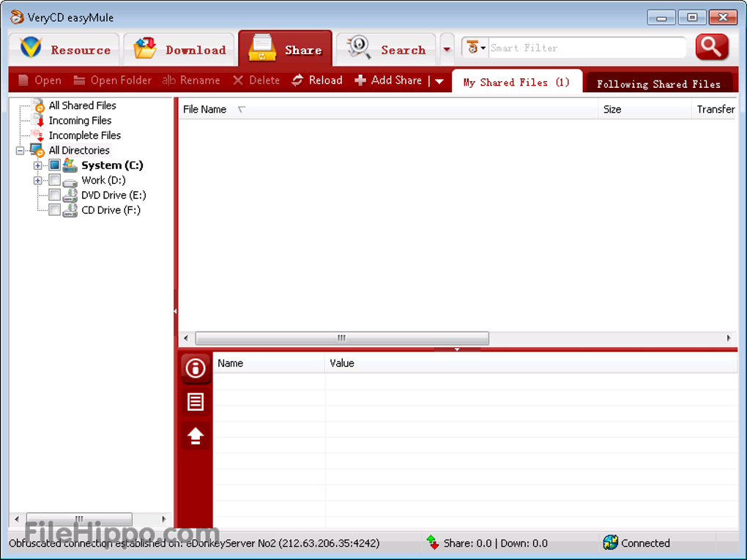
Task: Click the Value column header
Action: pyautogui.click(x=531, y=363)
